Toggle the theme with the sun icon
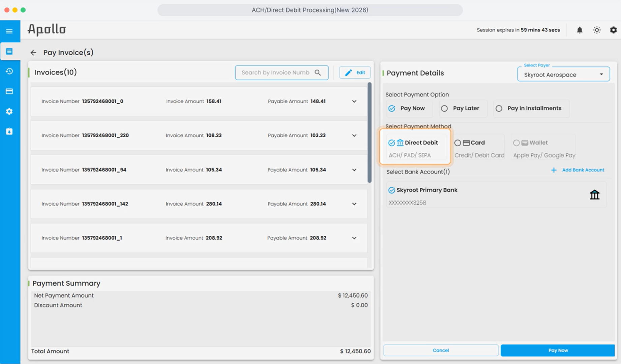 click(x=597, y=30)
